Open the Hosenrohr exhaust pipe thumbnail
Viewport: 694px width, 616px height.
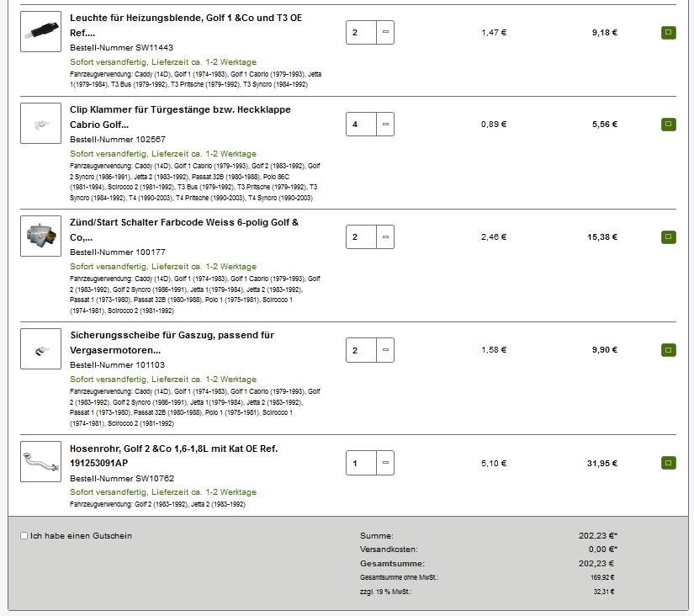(40, 462)
